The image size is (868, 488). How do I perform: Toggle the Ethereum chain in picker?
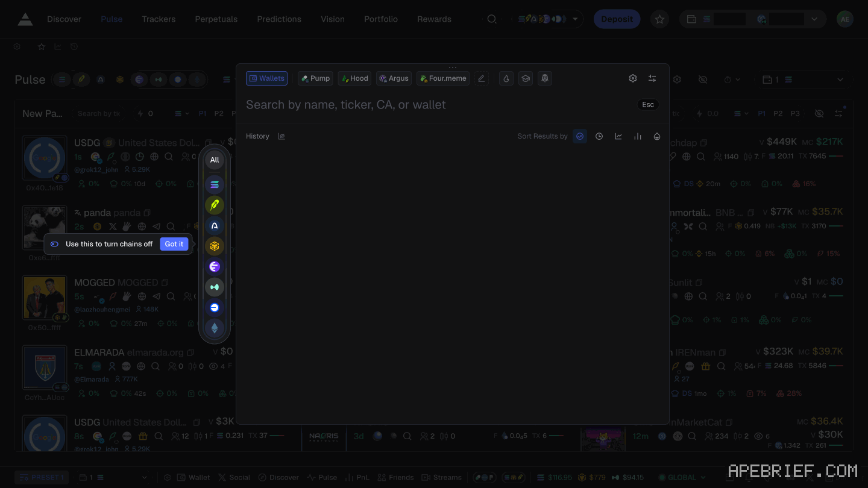point(215,328)
